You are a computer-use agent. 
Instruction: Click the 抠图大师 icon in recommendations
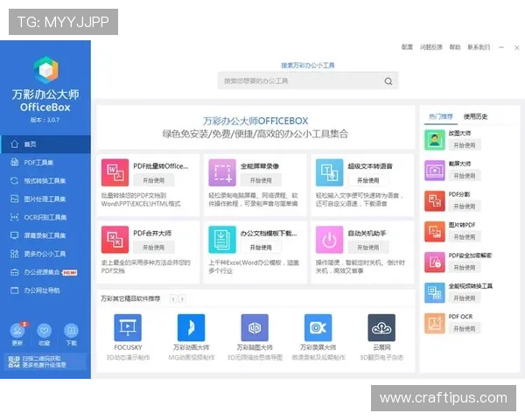tap(435, 140)
